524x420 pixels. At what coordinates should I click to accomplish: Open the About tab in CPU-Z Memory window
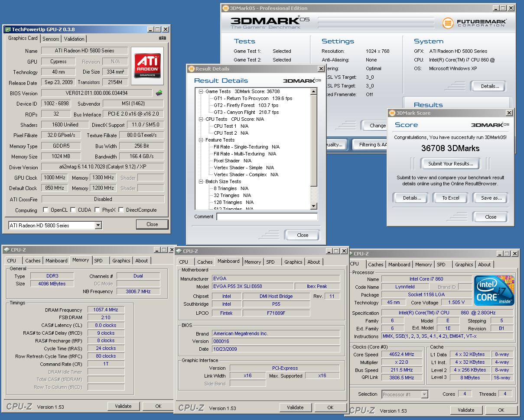coord(142,261)
